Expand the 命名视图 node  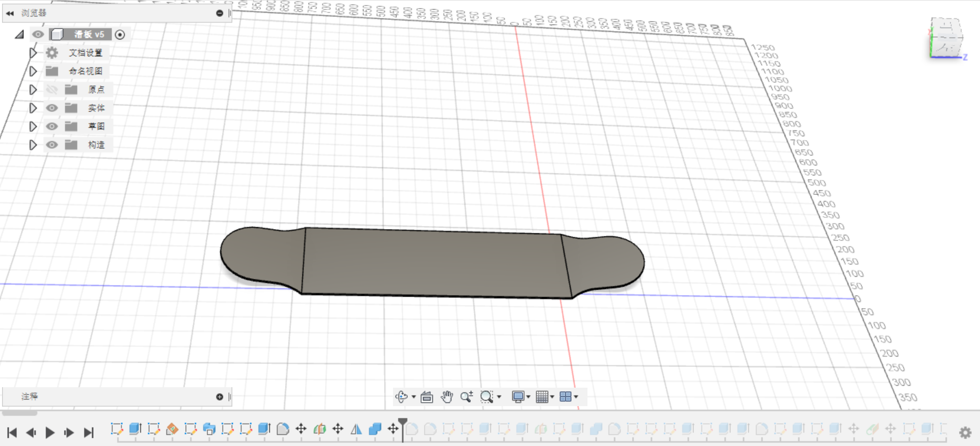click(x=33, y=71)
